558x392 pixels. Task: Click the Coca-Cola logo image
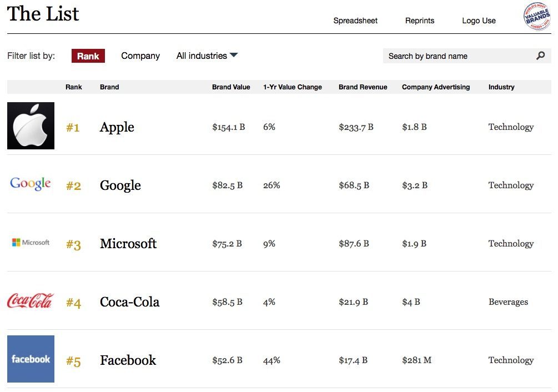31,300
